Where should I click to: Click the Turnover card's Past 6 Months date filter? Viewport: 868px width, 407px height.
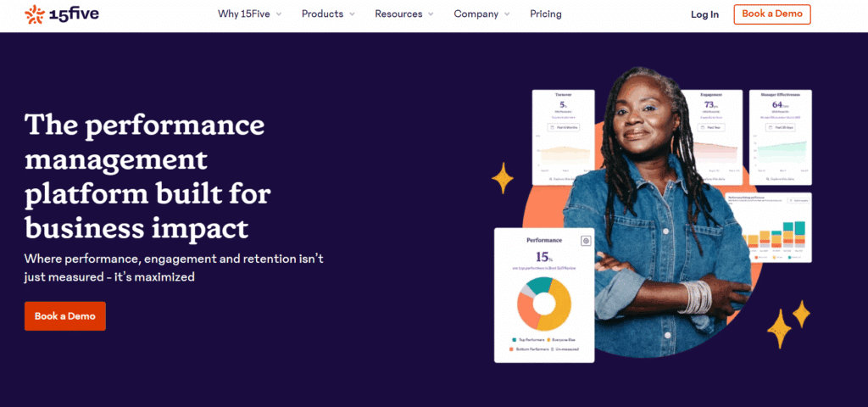point(562,127)
